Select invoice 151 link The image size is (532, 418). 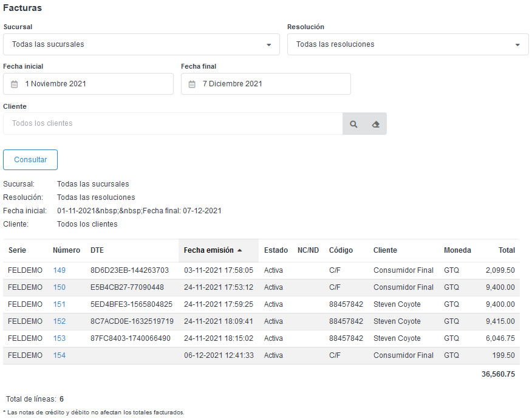coord(59,304)
